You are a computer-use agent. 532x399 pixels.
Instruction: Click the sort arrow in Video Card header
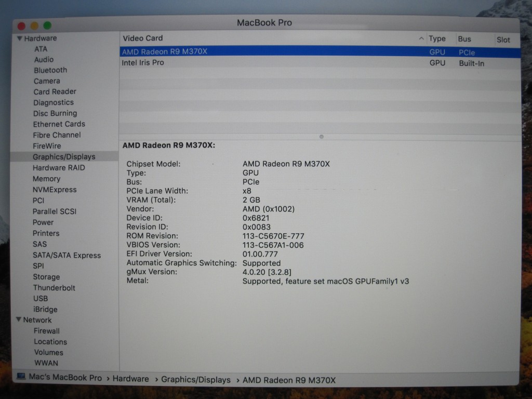(421, 38)
